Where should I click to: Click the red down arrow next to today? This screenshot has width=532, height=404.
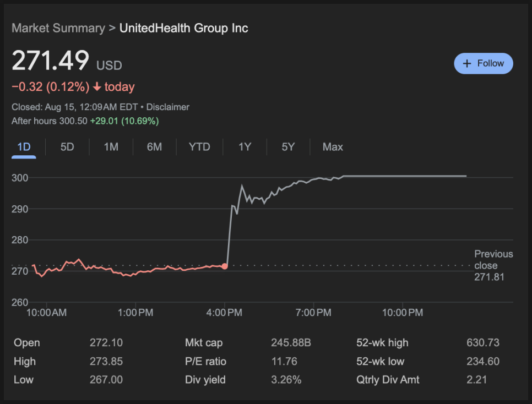97,87
